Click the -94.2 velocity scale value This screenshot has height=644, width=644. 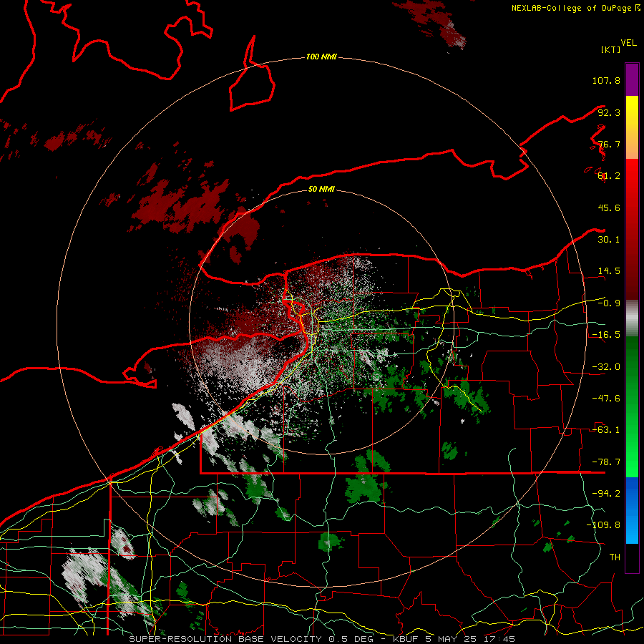click(x=606, y=494)
